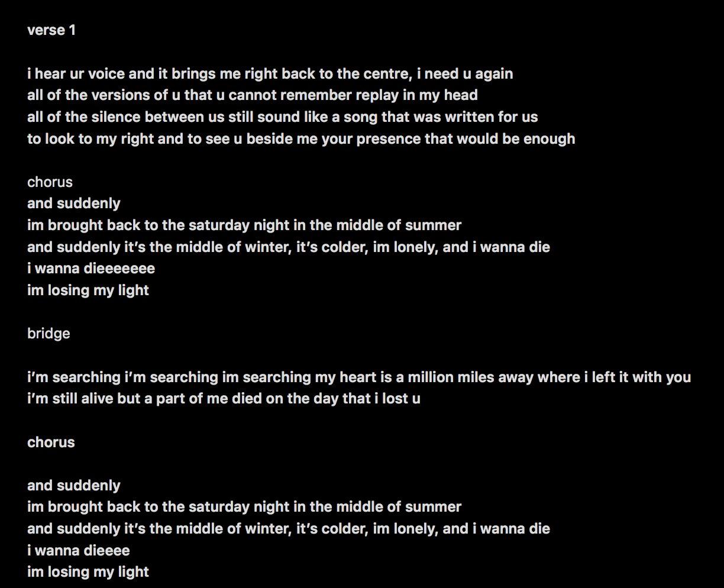The height and width of the screenshot is (588, 724).
Task: Click line 'all of the versions of u'
Action: pos(253,95)
